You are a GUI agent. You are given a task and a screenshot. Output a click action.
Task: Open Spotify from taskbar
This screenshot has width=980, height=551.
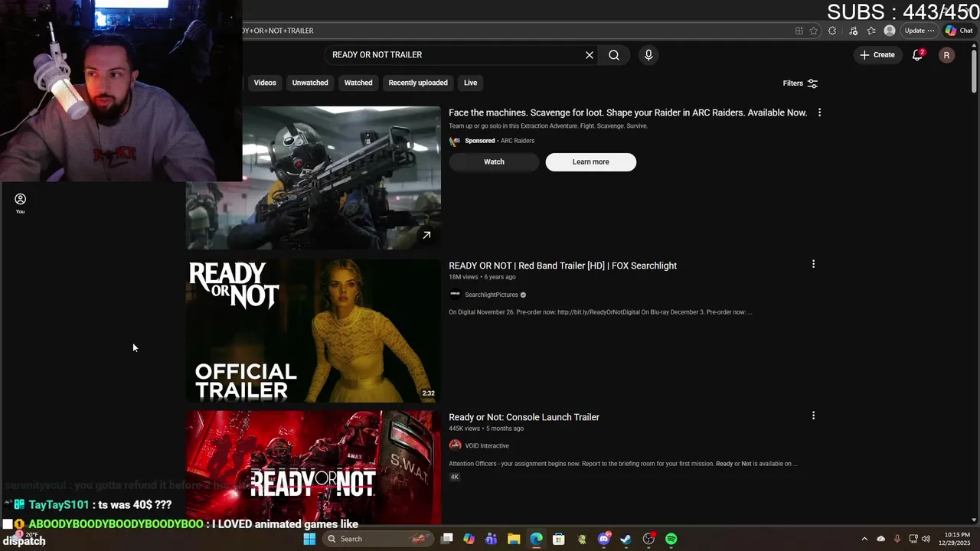tap(671, 539)
